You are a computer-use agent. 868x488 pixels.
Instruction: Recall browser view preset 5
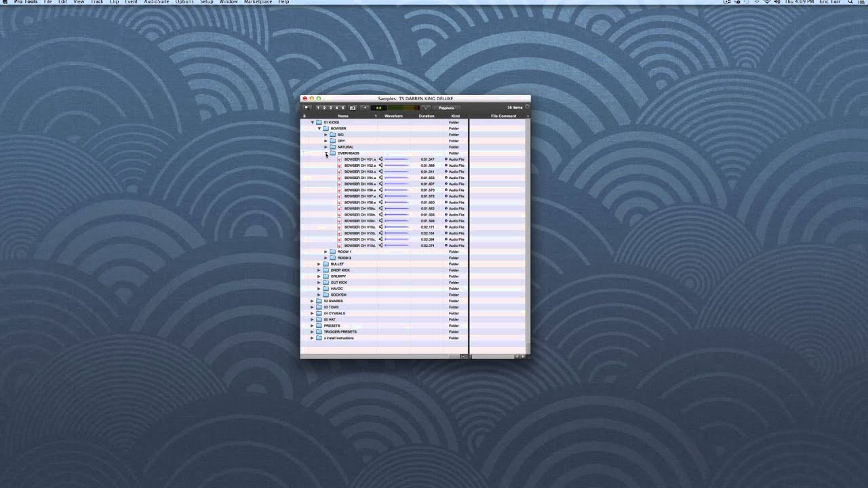pos(342,108)
